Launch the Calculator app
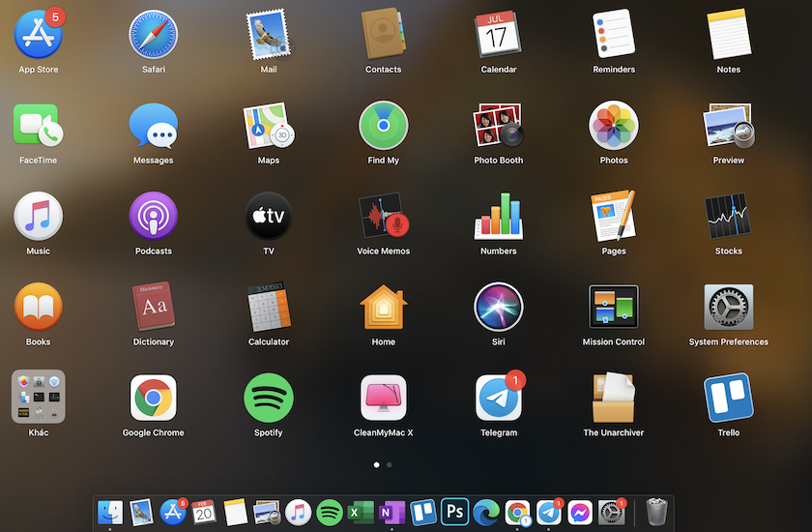 click(x=268, y=308)
